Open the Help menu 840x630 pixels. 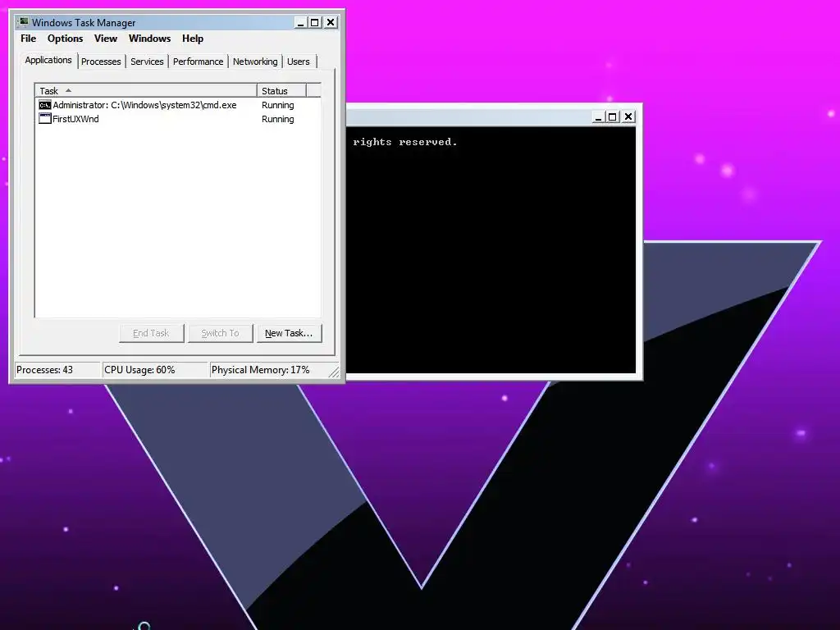(192, 39)
